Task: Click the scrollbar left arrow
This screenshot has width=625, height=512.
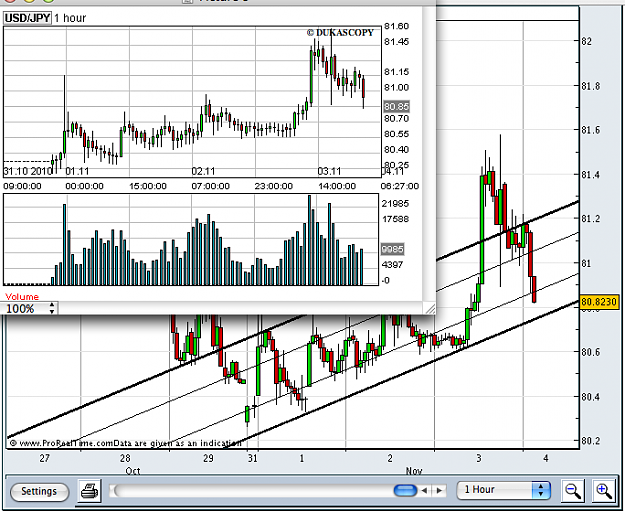Action: [425, 490]
